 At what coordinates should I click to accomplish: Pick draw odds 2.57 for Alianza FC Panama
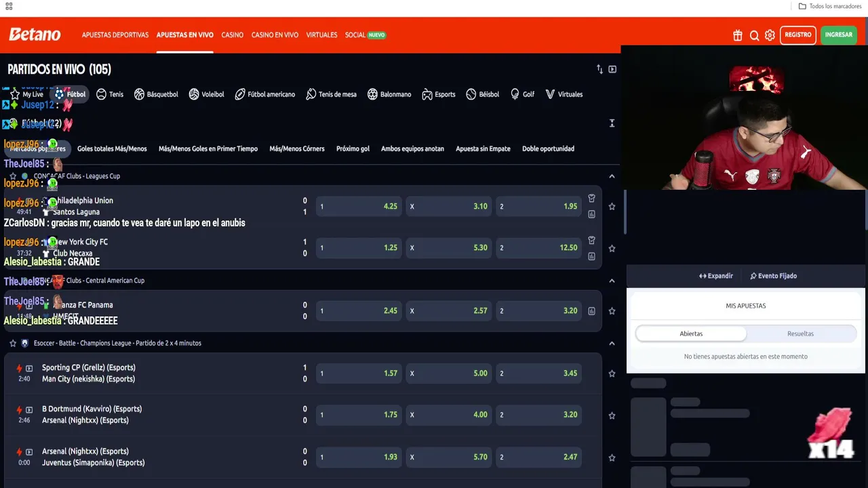click(449, 311)
